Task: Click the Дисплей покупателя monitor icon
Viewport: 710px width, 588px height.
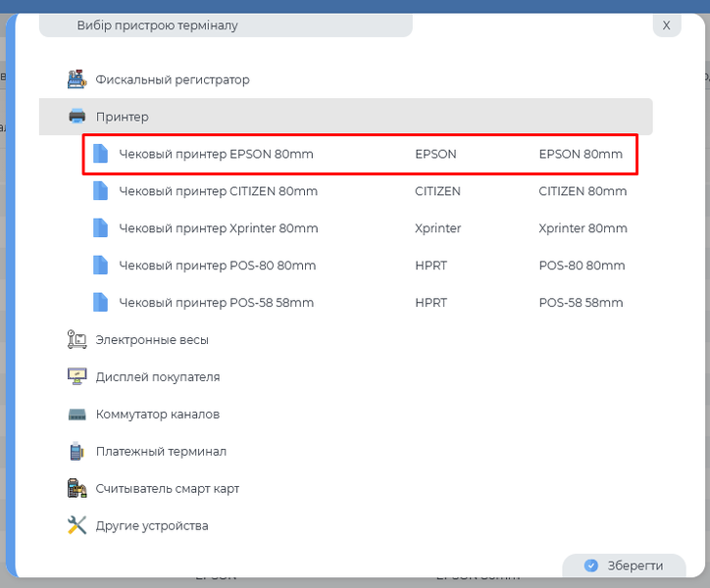Action: coord(77,377)
